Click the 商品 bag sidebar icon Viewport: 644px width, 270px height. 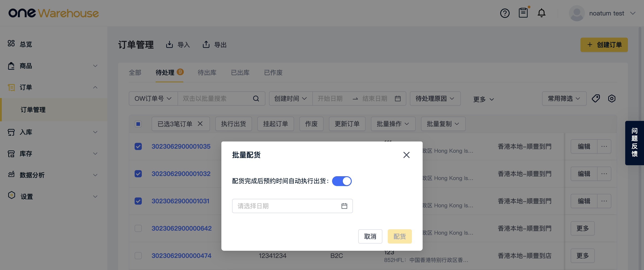pyautogui.click(x=11, y=66)
